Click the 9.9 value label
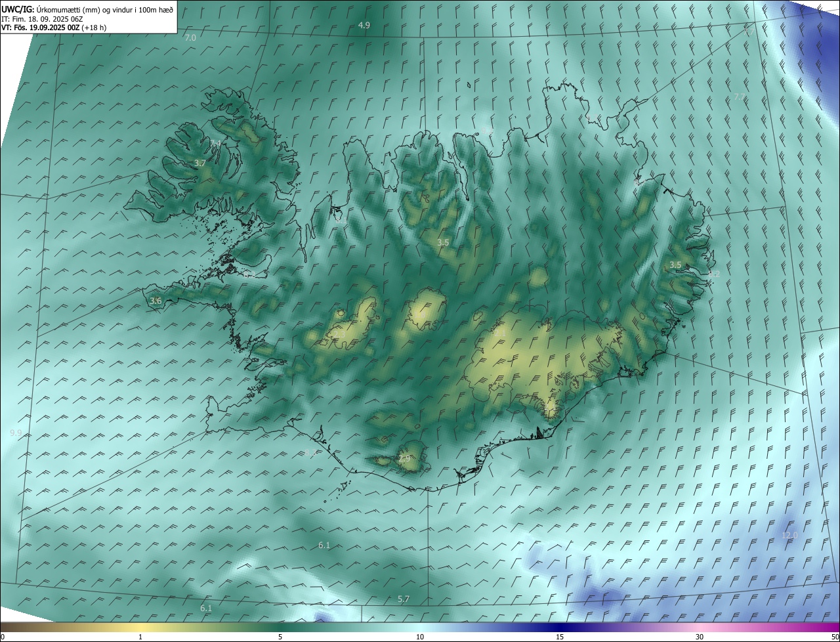Image resolution: width=840 pixels, height=642 pixels. pyautogui.click(x=16, y=433)
